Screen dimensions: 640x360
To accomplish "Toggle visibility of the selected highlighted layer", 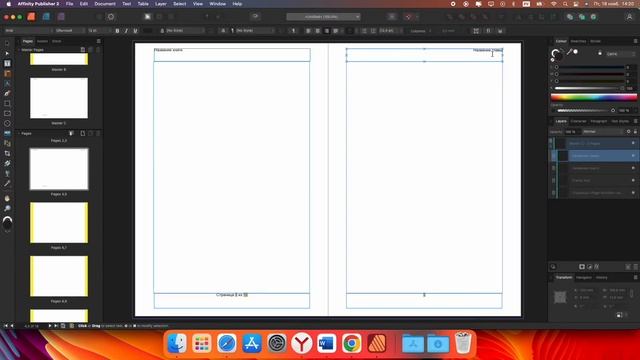I will (633, 156).
